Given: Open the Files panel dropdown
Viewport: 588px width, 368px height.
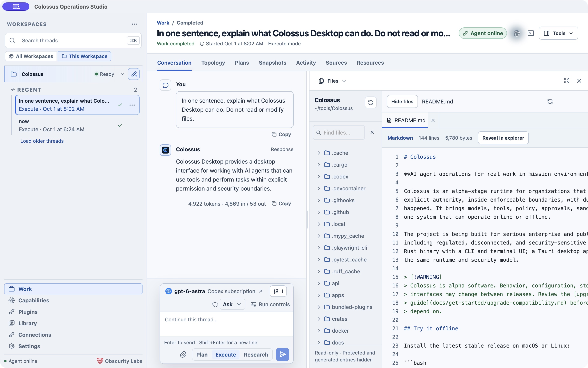Looking at the screenshot, I should coord(332,81).
